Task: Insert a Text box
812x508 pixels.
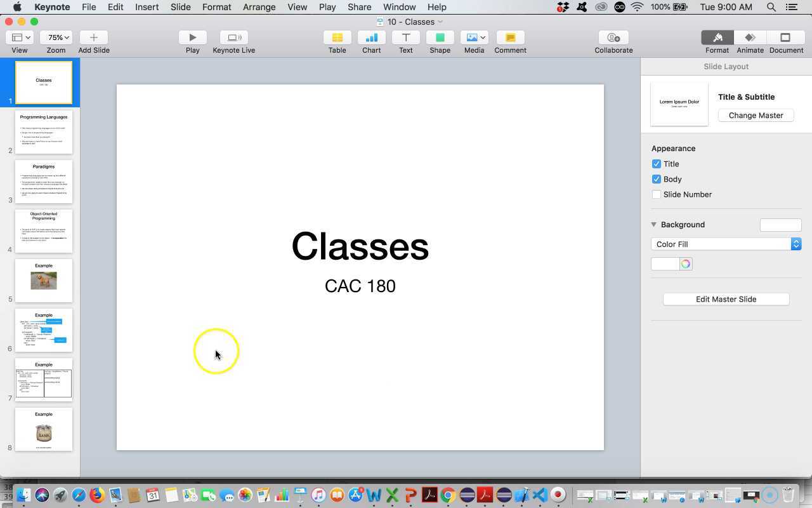Action: tap(405, 41)
